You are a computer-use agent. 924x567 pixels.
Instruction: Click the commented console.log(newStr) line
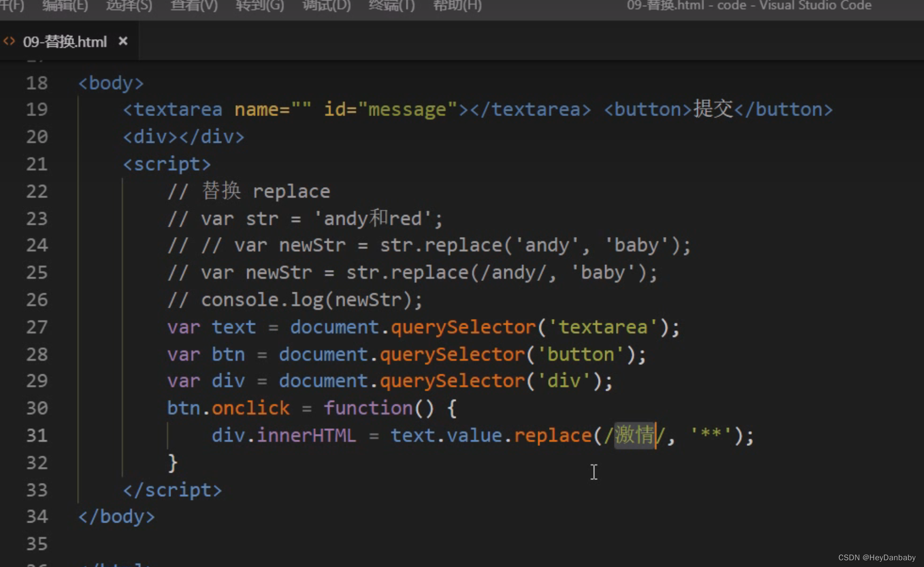(295, 299)
